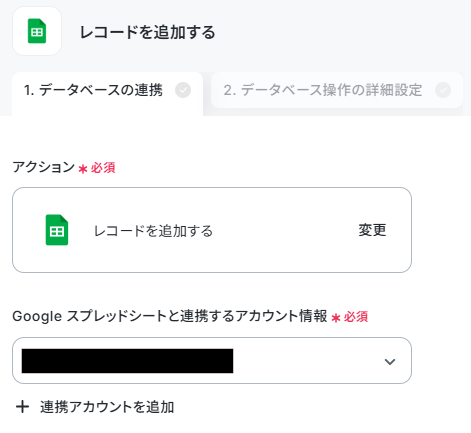
Task: Click 変更 to change the action
Action: click(x=372, y=230)
